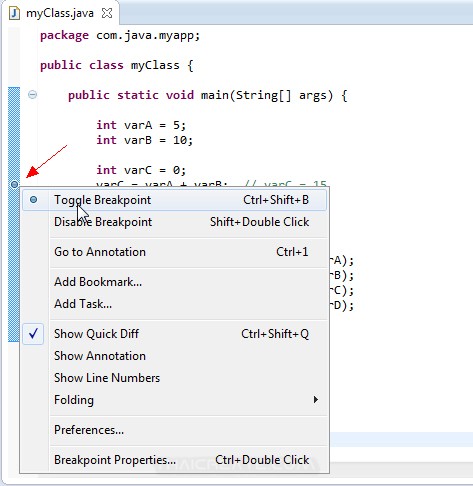Select the myClass.java editor tab
This screenshot has height=486, width=473.
[60, 13]
